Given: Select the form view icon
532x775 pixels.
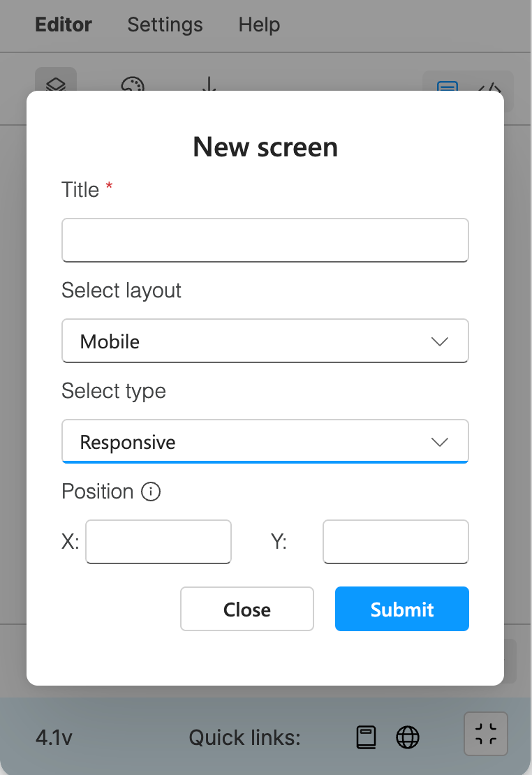Looking at the screenshot, I should point(448,87).
